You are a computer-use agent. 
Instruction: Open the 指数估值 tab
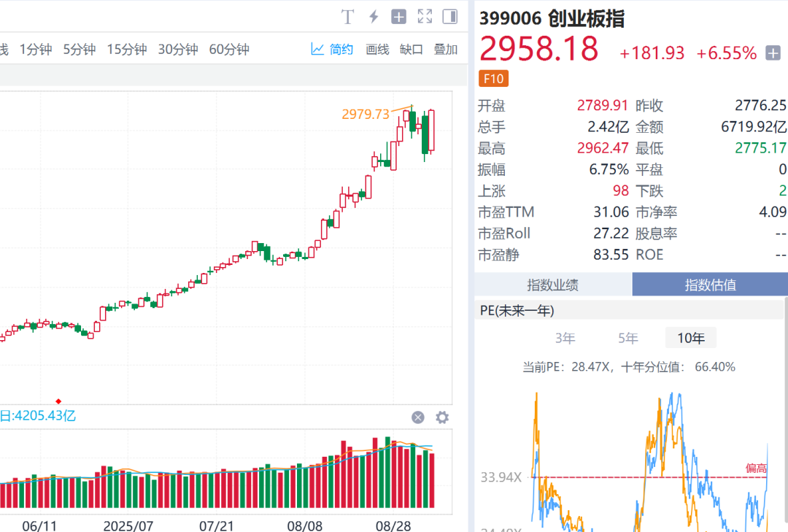coord(710,285)
